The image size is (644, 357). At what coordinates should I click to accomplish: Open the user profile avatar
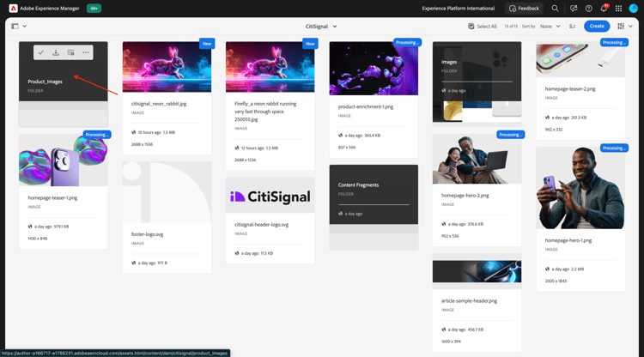point(634,9)
